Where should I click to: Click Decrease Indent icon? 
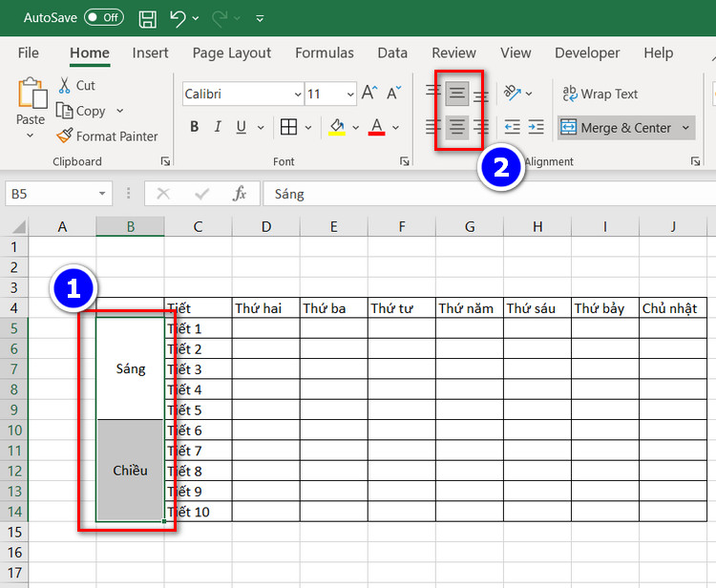coord(513,126)
